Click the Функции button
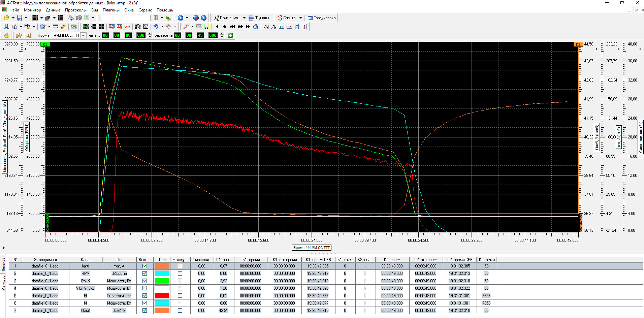The width and height of the screenshot is (644, 318). (x=259, y=18)
